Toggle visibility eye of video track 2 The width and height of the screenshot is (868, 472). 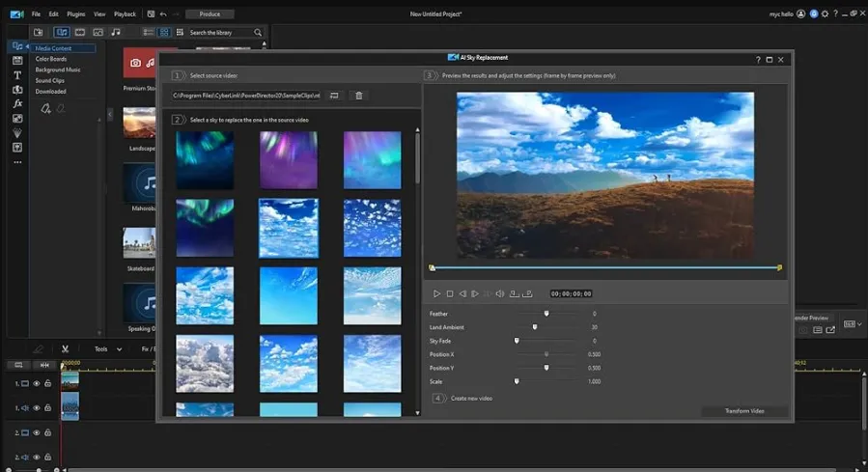(37, 432)
